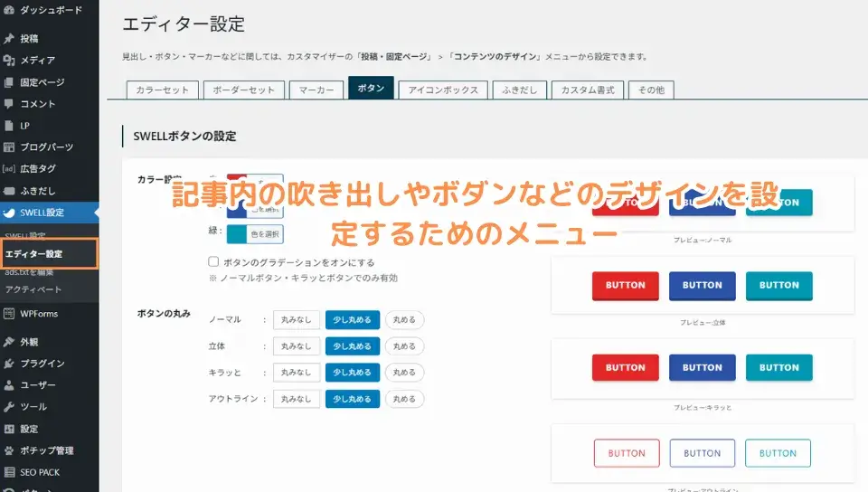The image size is (868, 492).
Task: Enable the button gradation checkbox
Action: click(x=213, y=261)
